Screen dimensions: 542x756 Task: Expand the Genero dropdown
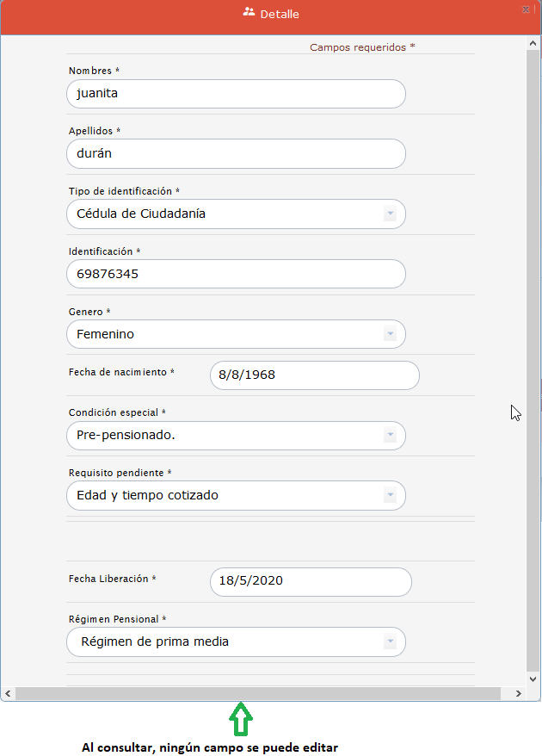tap(390, 334)
